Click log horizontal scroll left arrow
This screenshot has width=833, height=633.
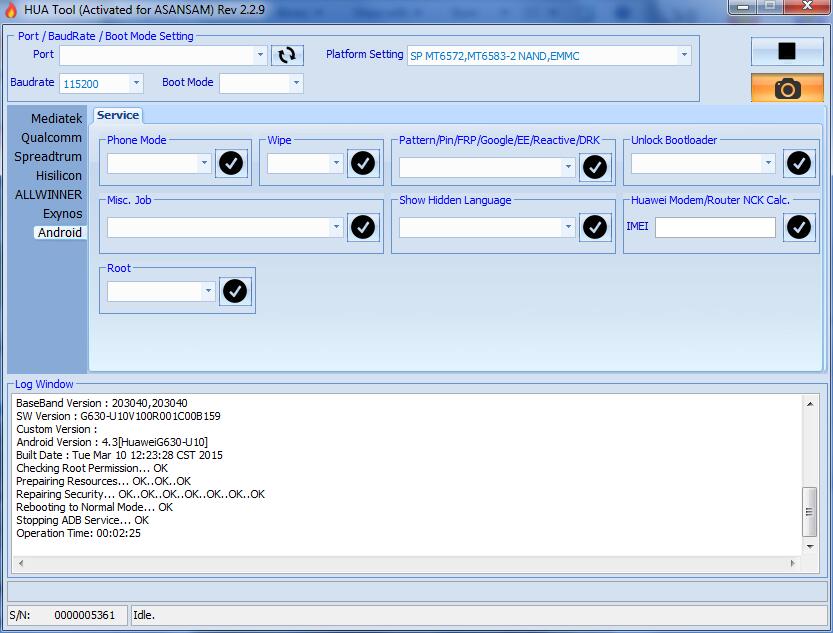point(21,563)
